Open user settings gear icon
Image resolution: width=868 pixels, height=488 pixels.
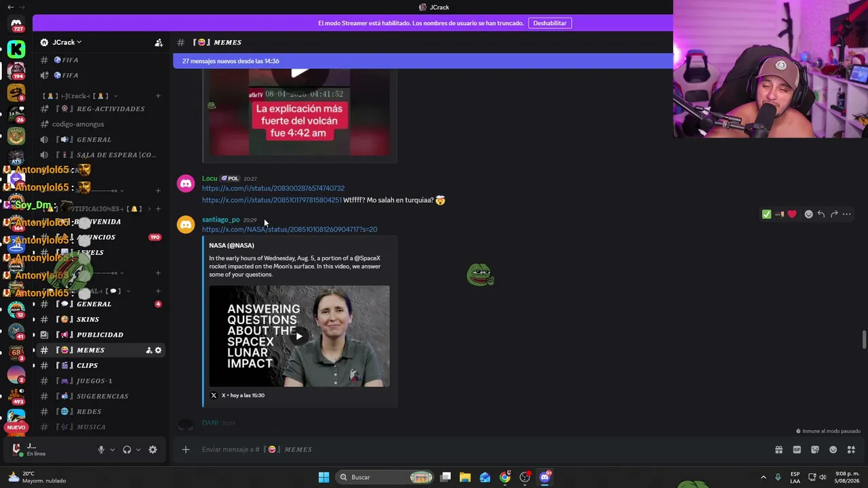(153, 449)
